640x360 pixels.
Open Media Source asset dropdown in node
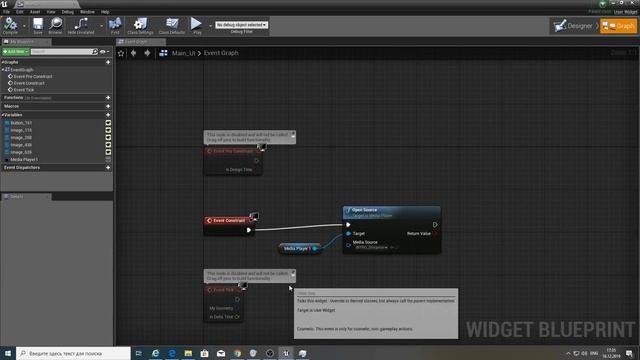371,247
